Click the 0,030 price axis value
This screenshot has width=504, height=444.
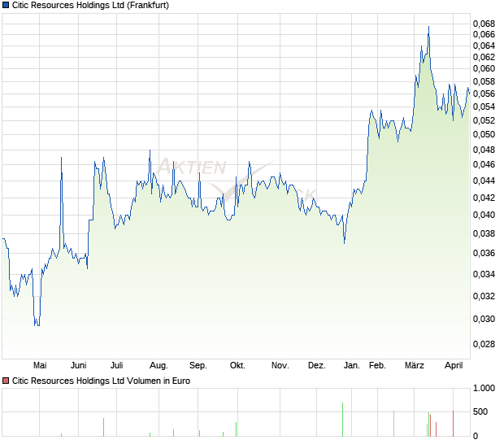[484, 320]
